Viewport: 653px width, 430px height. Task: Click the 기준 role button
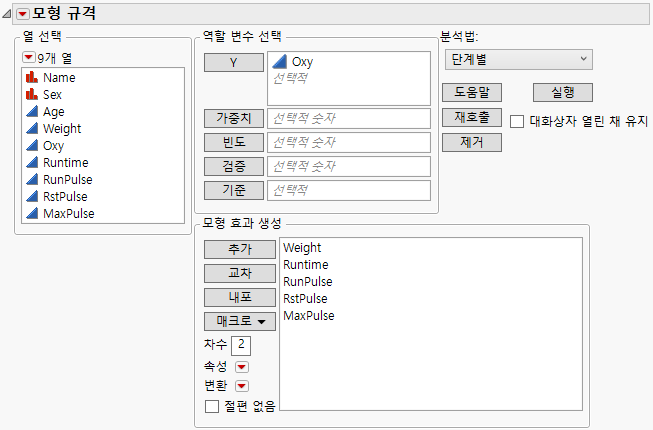tap(234, 190)
